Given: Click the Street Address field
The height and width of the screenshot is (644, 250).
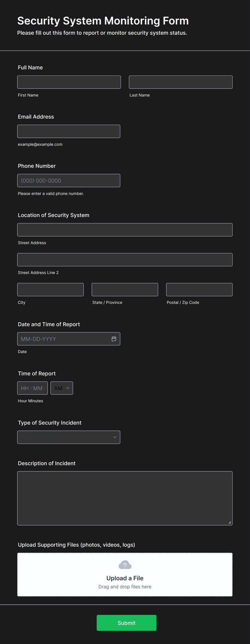Looking at the screenshot, I should pos(125,230).
